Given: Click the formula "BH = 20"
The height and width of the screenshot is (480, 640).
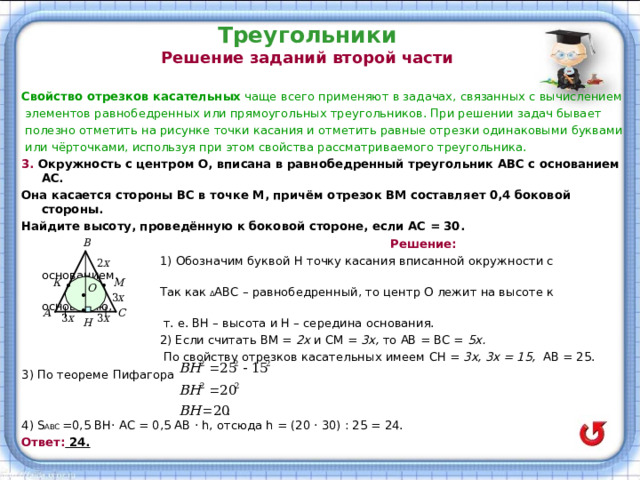Looking at the screenshot, I should (205, 410).
